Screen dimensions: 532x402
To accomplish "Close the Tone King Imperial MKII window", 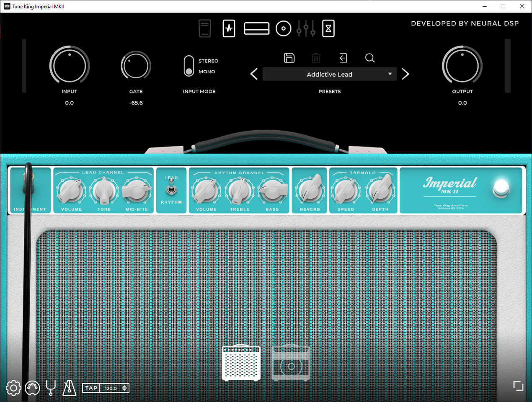I will [522, 6].
